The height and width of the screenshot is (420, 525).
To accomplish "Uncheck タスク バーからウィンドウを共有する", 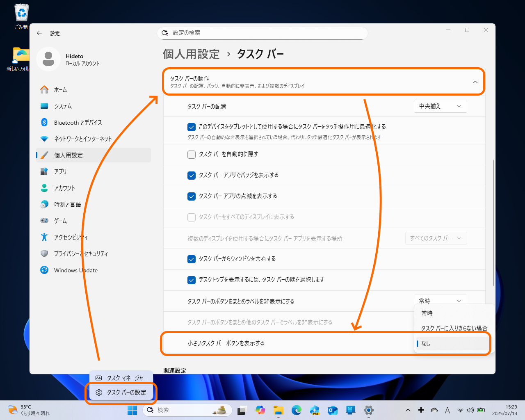I will [192, 259].
